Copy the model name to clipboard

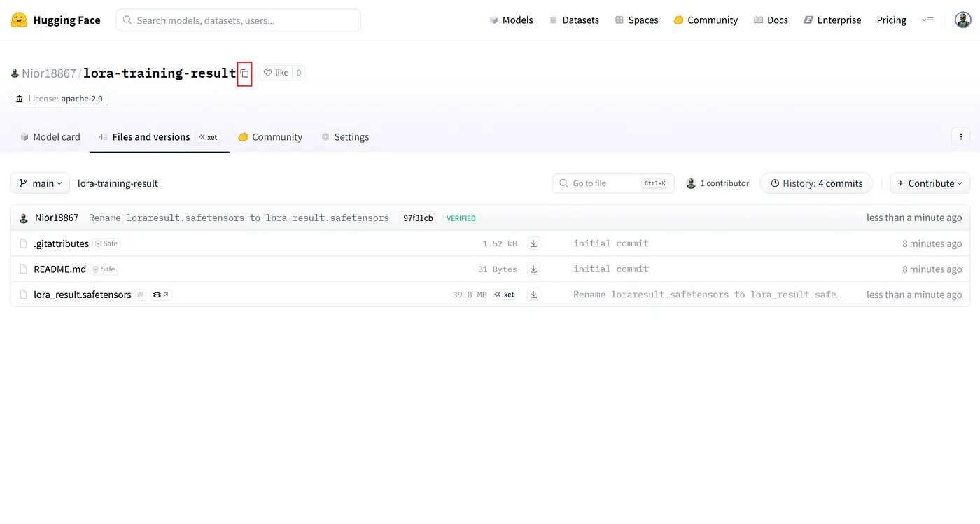244,73
